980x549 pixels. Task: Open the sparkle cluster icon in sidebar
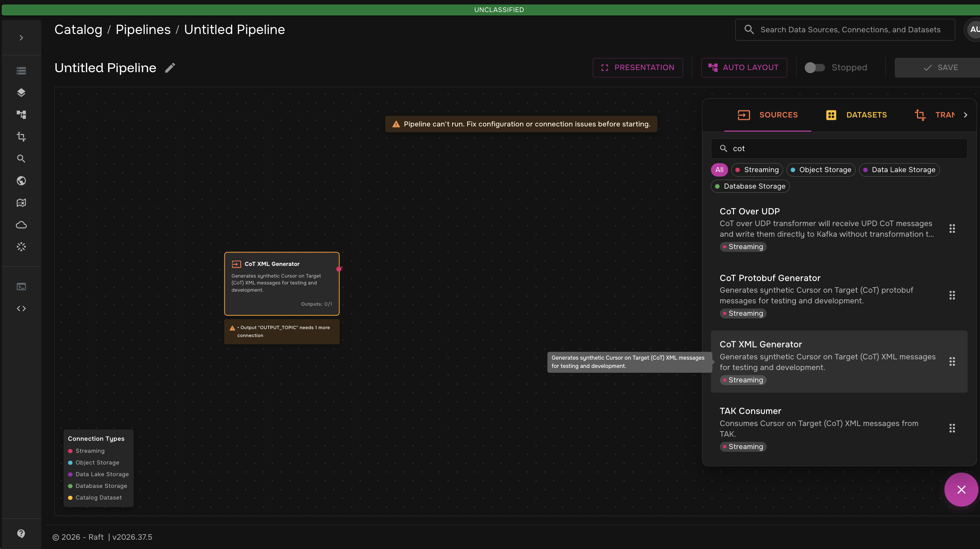21,247
